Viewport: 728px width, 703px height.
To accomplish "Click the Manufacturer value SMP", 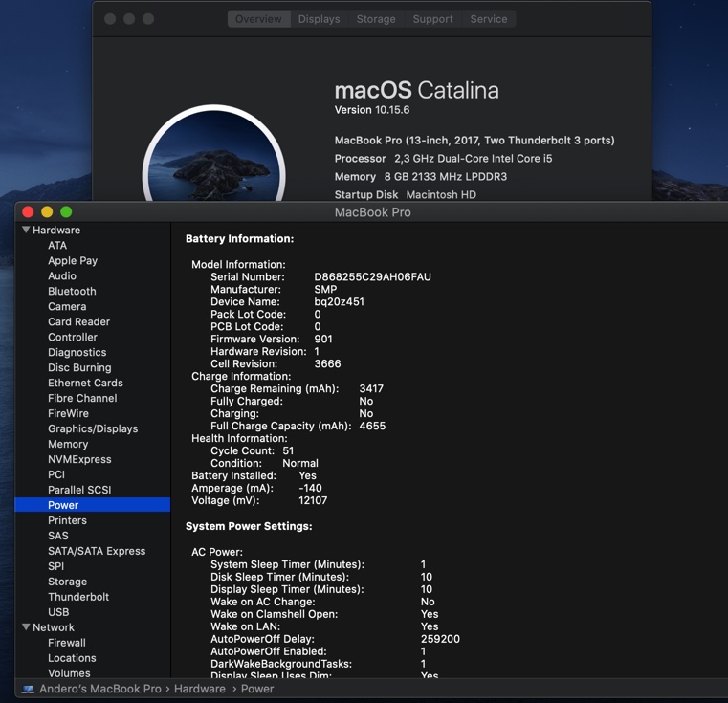I will tap(325, 289).
